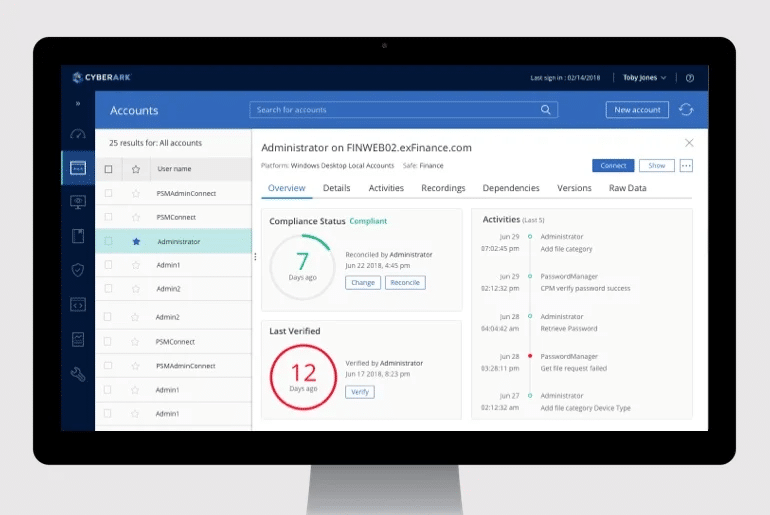Expand the Toby Jones user menu

(645, 78)
